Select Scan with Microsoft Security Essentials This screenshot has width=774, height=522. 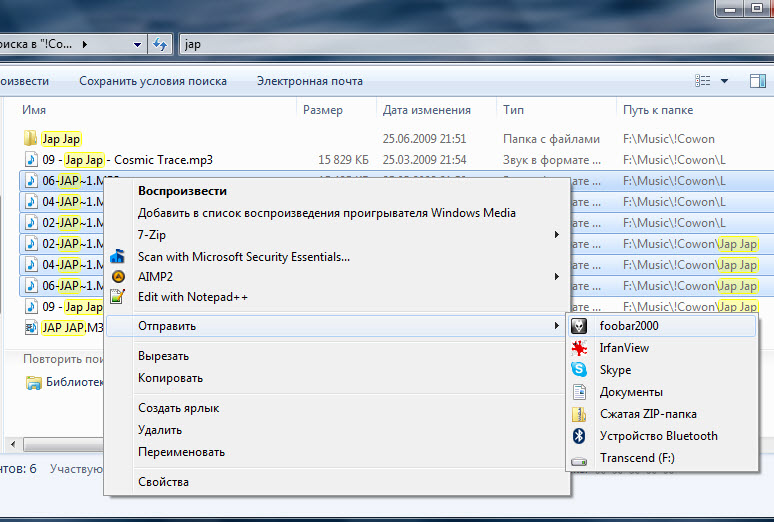point(244,257)
